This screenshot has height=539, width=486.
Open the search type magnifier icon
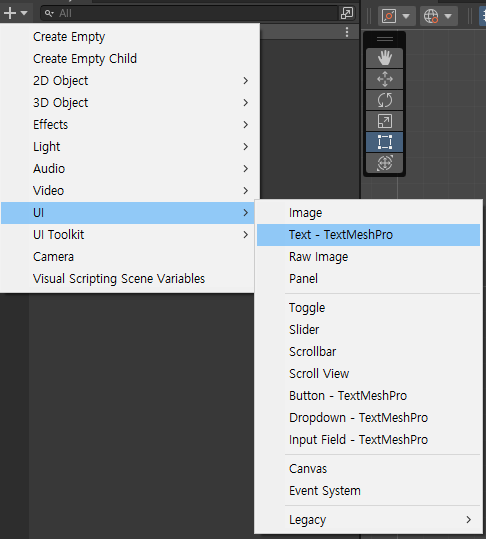tap(49, 13)
